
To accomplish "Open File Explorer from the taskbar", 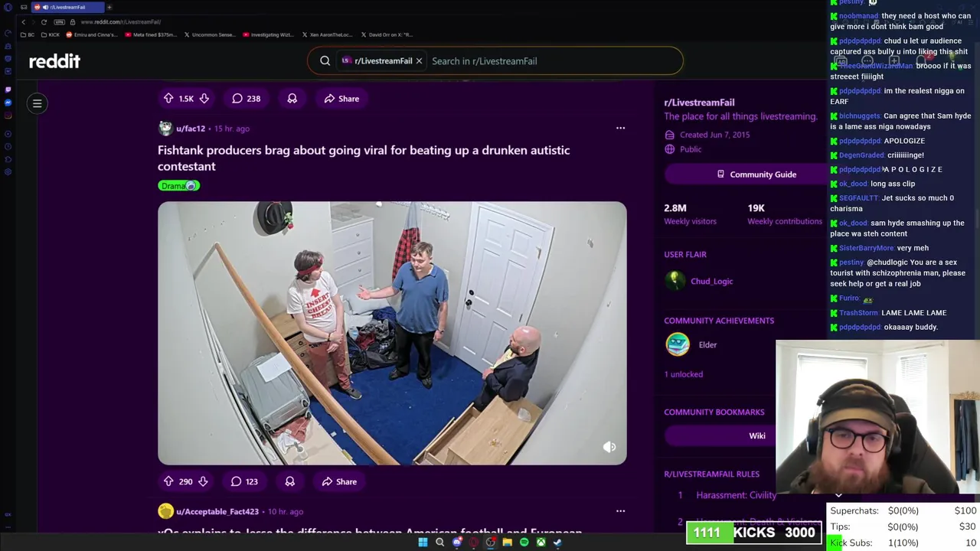I will point(508,543).
